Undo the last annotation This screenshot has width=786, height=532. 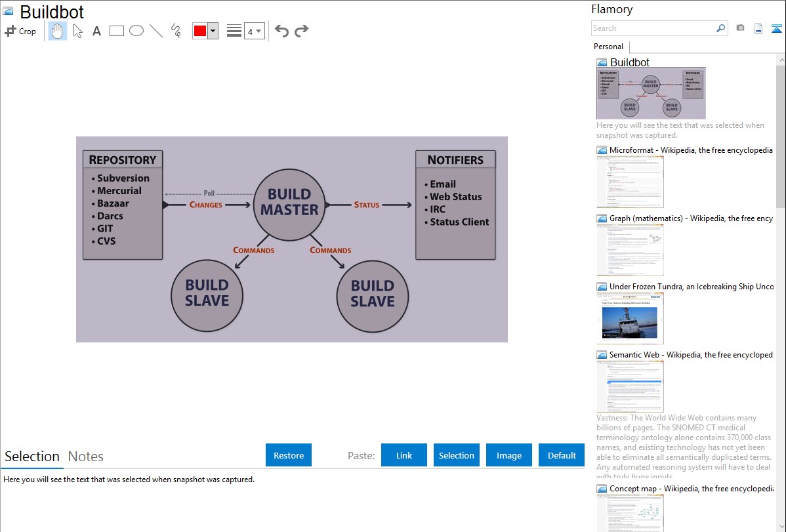tap(281, 31)
